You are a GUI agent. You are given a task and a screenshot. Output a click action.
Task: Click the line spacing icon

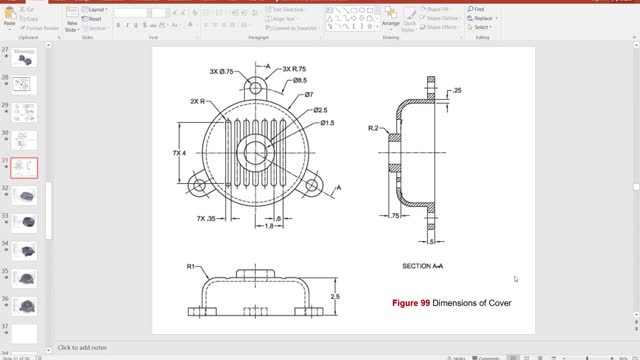256,13
